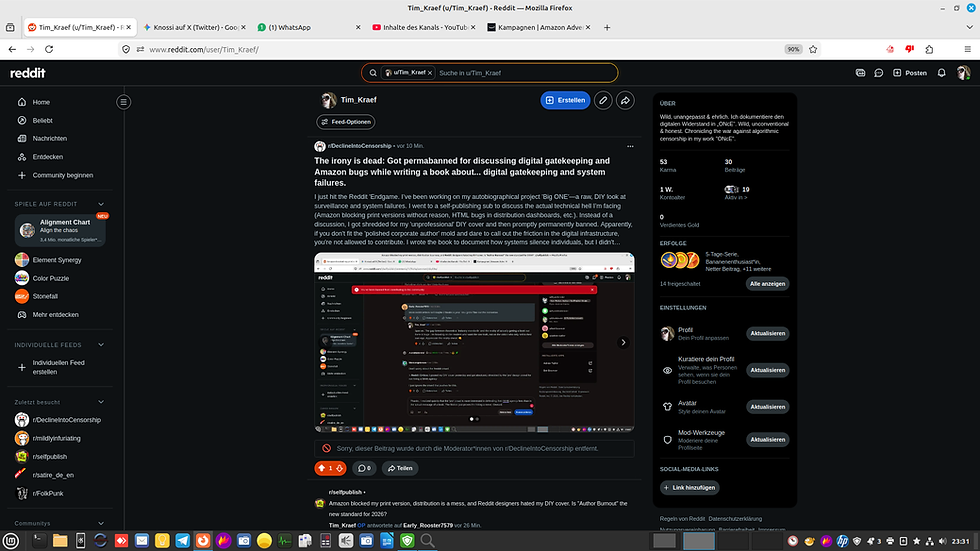Collapse the sidebar with the hamburger button
Screen dimensions: 980x551
[x=124, y=102]
